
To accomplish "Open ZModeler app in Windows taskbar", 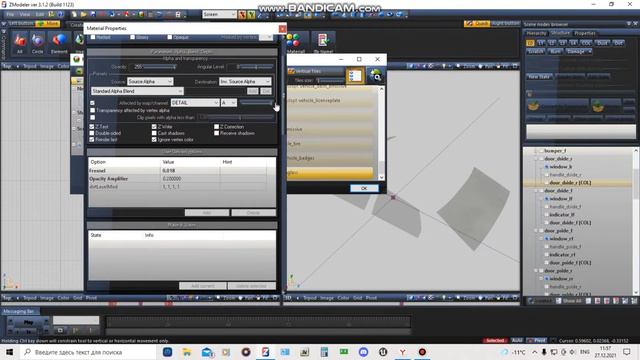I will [265, 352].
